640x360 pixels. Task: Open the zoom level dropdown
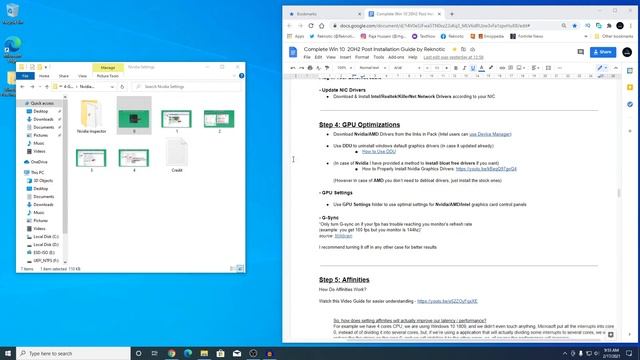345,68
